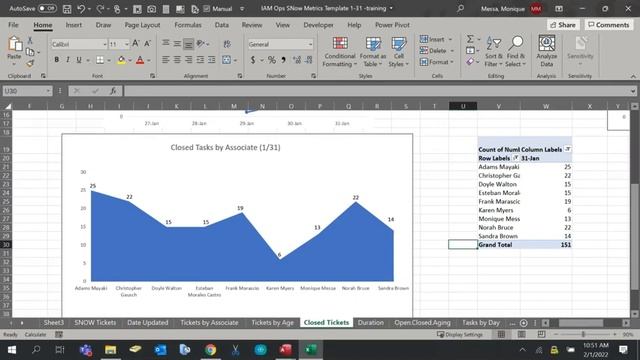This screenshot has height=360, width=640.
Task: Toggle the AutoSave switch
Action: pos(47,8)
